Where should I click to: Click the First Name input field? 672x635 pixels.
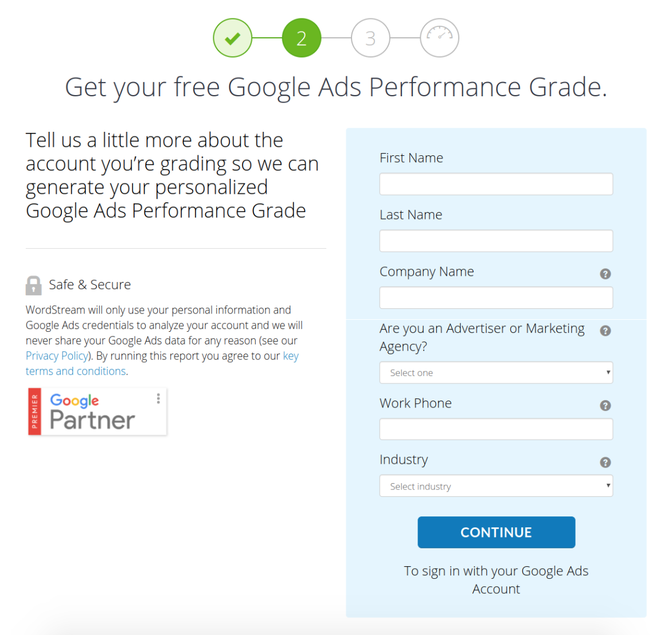click(x=496, y=184)
